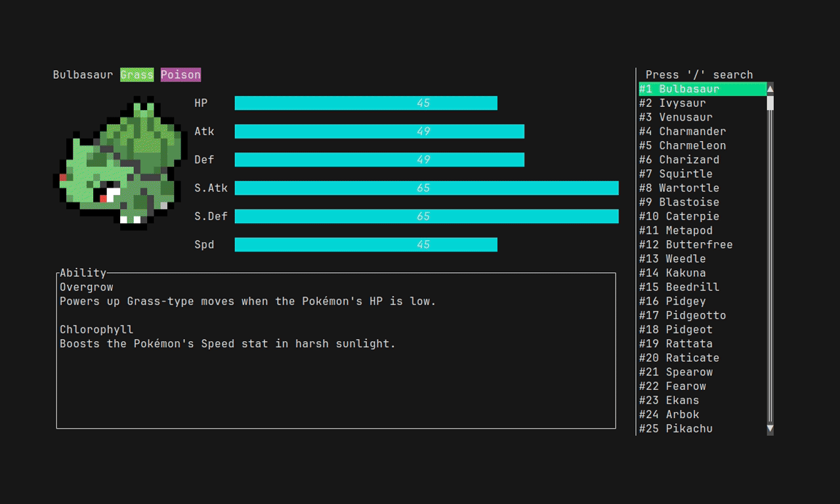Select #15 Beedrill in the list

703,287
